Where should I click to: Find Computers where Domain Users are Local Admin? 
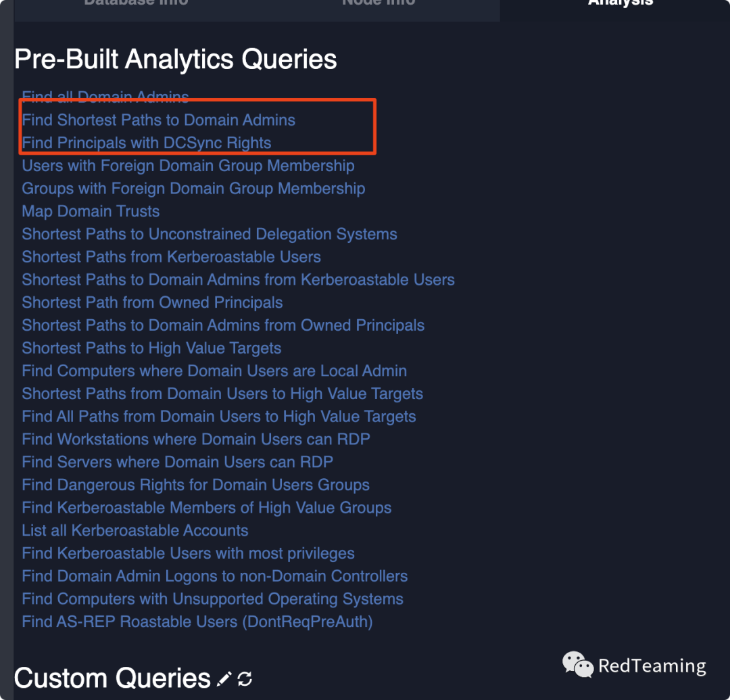pyautogui.click(x=214, y=371)
